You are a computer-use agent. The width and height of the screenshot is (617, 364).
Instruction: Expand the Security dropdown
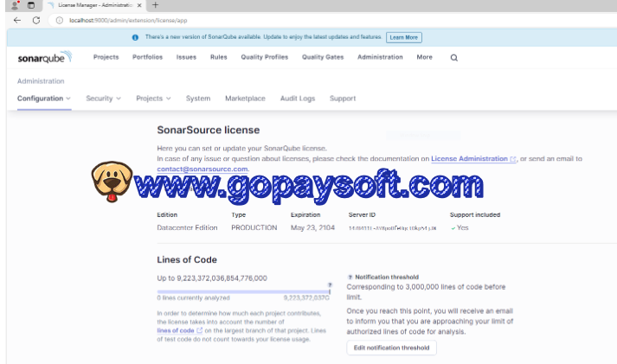(104, 99)
